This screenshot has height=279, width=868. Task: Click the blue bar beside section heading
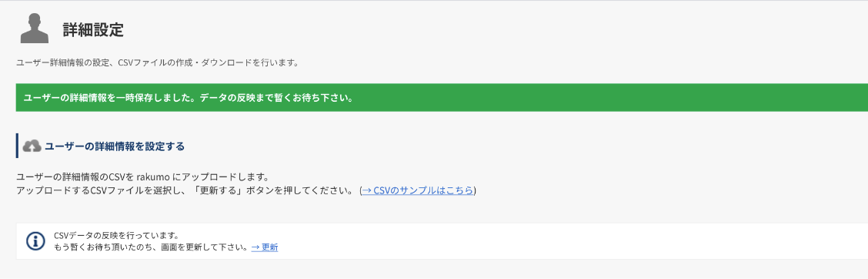pyautogui.click(x=17, y=146)
